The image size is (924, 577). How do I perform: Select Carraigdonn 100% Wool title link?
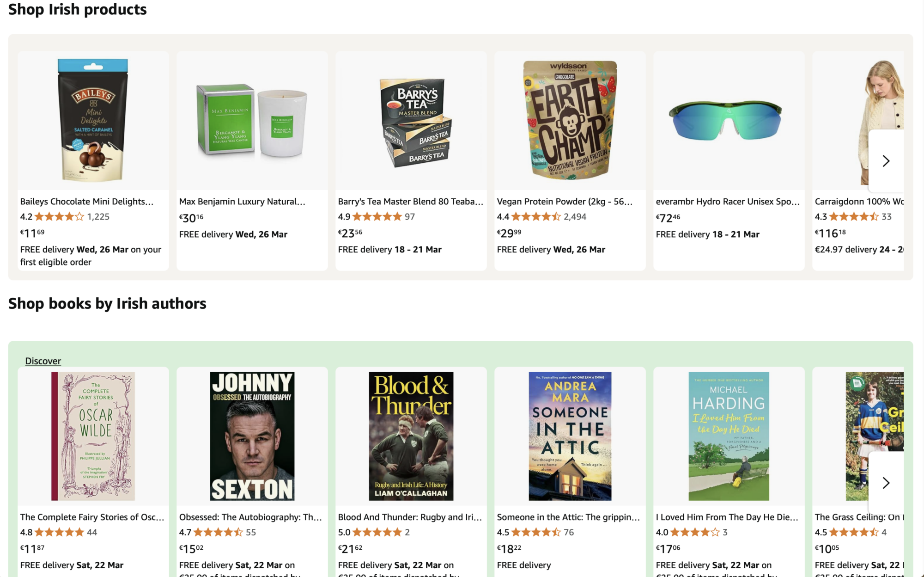pyautogui.click(x=859, y=202)
